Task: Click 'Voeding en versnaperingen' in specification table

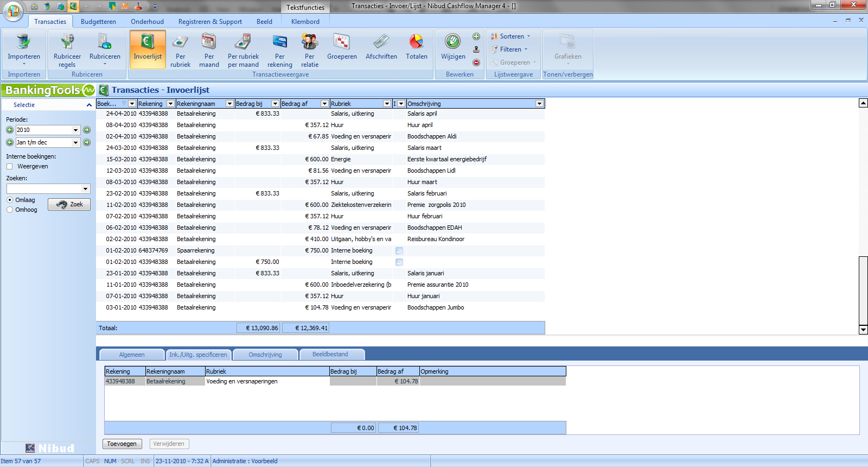Action: 242,381
